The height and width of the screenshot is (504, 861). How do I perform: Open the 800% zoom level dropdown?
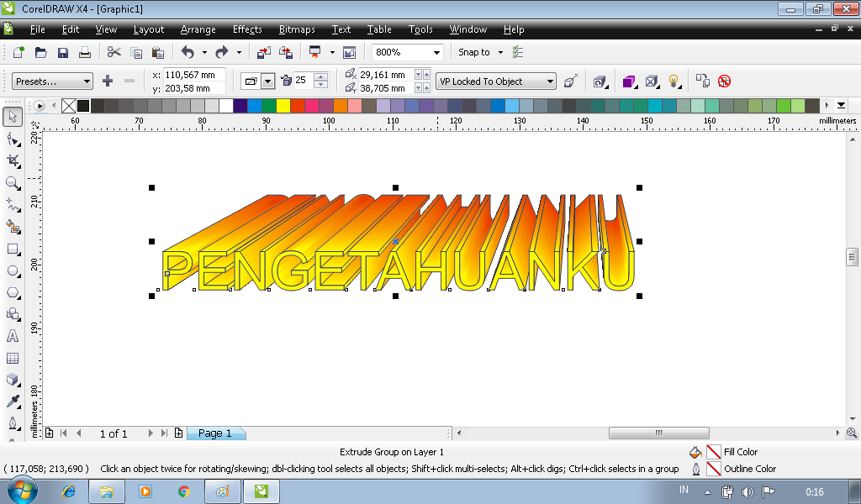tap(437, 51)
